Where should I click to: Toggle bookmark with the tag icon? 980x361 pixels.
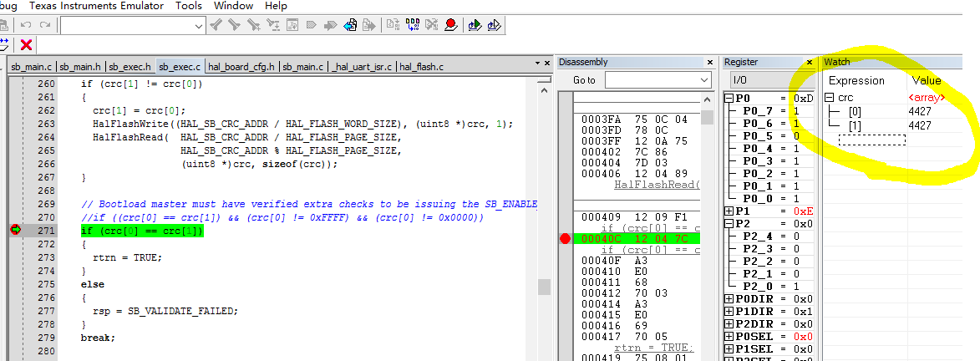pyautogui.click(x=311, y=25)
